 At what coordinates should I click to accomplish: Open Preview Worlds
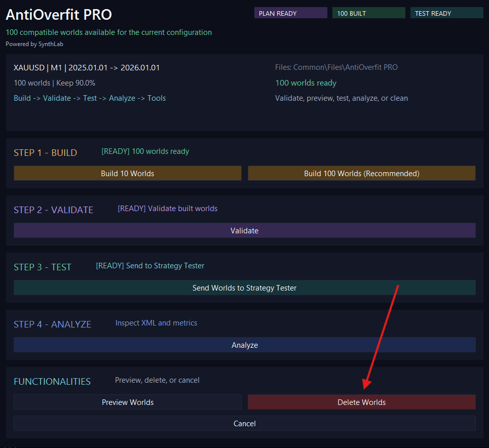pyautogui.click(x=128, y=402)
